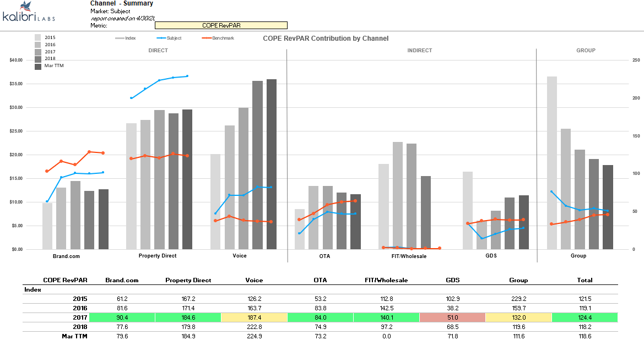Screen dimensions: 644x340
Task: Select the Group 2015 bar
Action: point(552,163)
